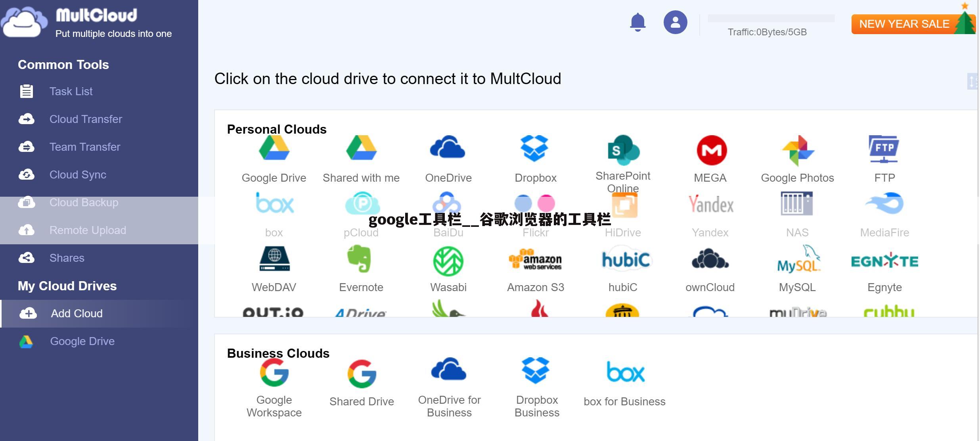Choose the Google Workspace business cloud
This screenshot has height=441, width=980.
pyautogui.click(x=274, y=372)
